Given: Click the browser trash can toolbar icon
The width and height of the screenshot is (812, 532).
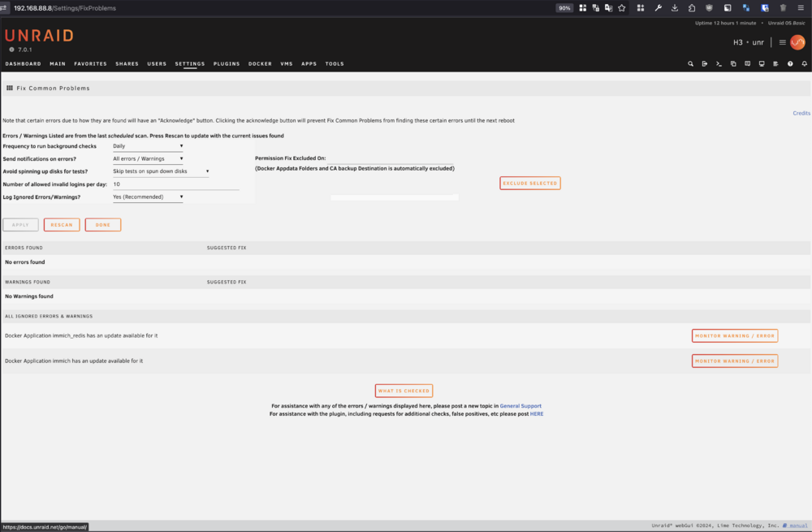Looking at the screenshot, I should (783, 8).
